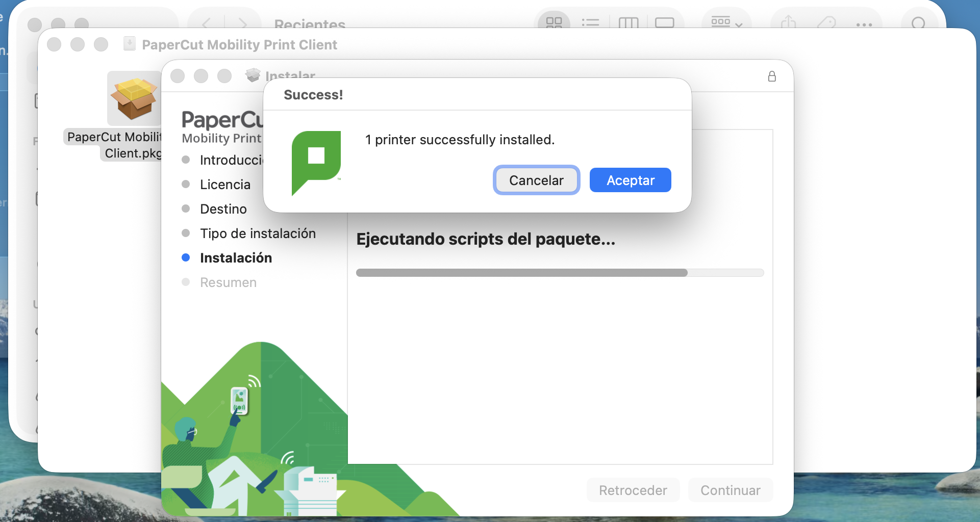This screenshot has width=980, height=522.
Task: Click the package icon beside the Instalar title
Action: click(x=253, y=75)
